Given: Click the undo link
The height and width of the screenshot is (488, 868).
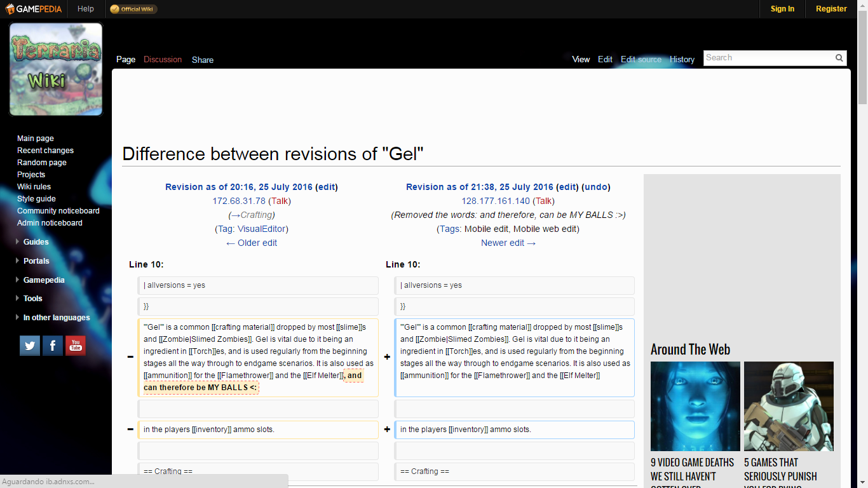Looking at the screenshot, I should point(596,187).
